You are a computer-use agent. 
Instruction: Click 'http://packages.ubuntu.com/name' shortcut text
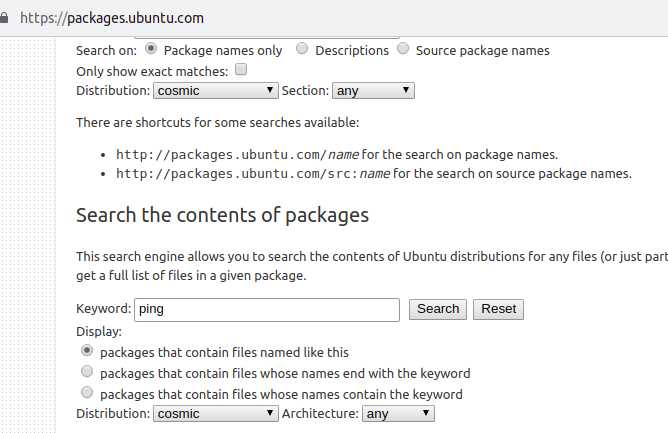tap(237, 155)
